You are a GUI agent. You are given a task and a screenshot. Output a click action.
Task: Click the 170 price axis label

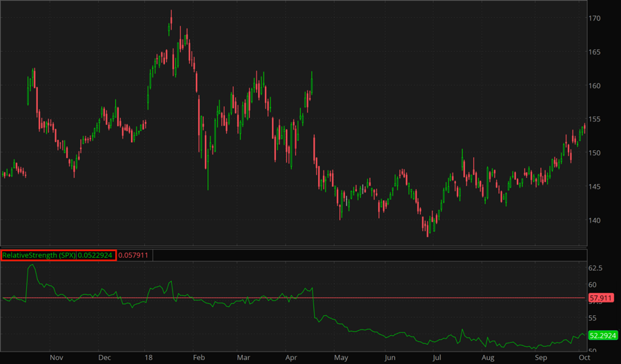595,19
